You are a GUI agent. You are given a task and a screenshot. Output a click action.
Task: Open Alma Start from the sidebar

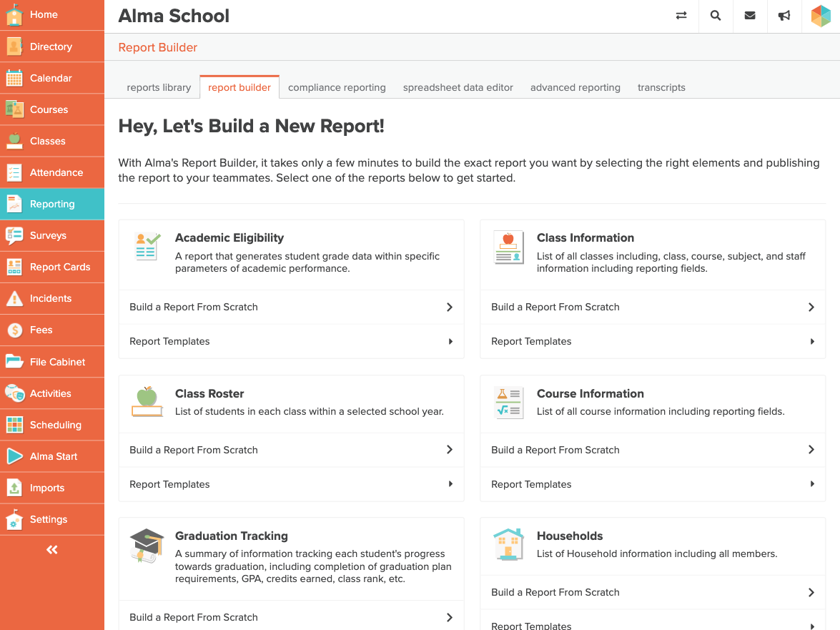[51, 456]
